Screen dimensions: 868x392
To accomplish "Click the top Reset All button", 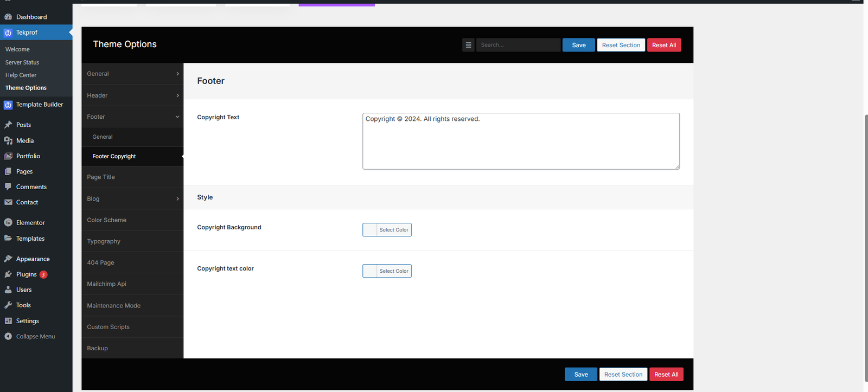I will pos(664,45).
